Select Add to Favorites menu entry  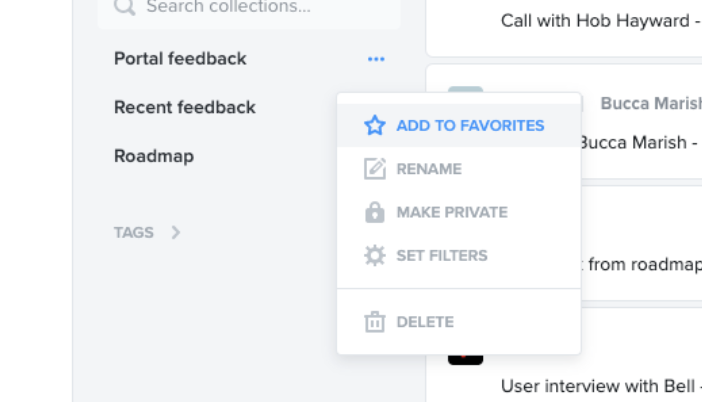coord(459,125)
